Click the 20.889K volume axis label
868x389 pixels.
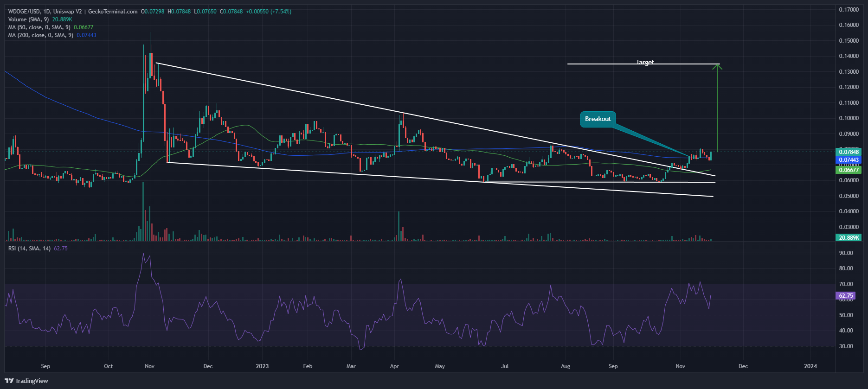point(849,238)
